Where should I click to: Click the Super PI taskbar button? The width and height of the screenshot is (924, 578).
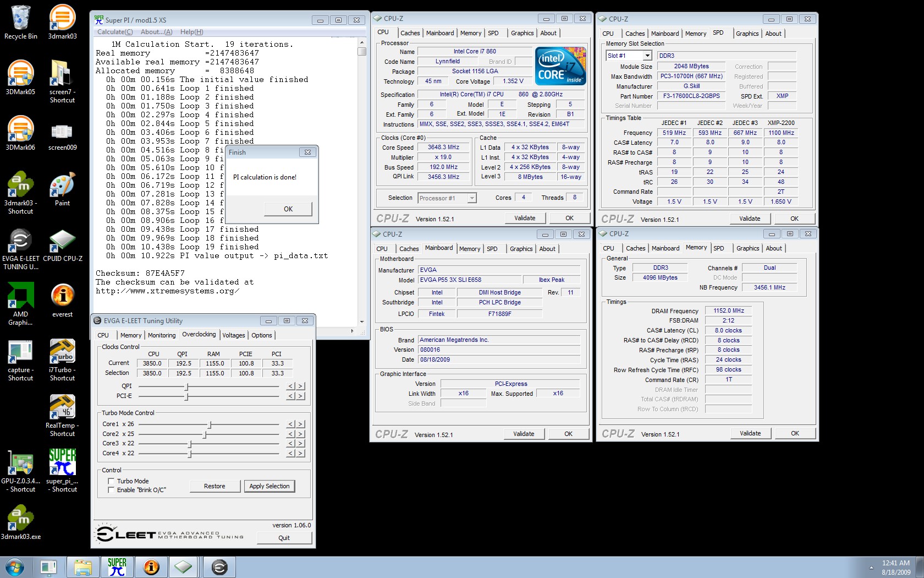click(117, 567)
